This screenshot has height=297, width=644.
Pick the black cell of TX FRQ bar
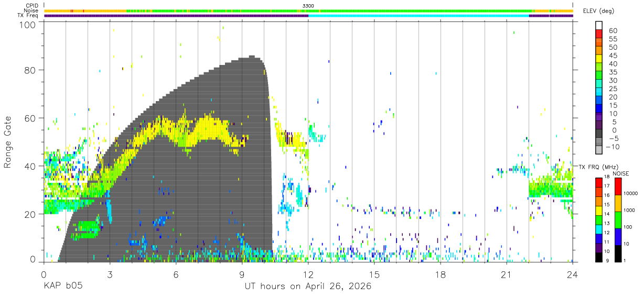pyautogui.click(x=598, y=256)
